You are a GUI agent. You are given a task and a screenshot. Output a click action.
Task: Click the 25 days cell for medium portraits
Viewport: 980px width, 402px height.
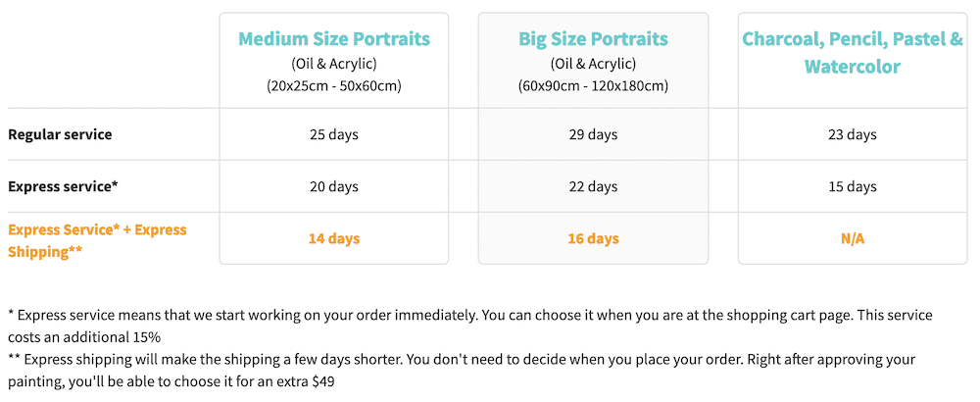(334, 134)
